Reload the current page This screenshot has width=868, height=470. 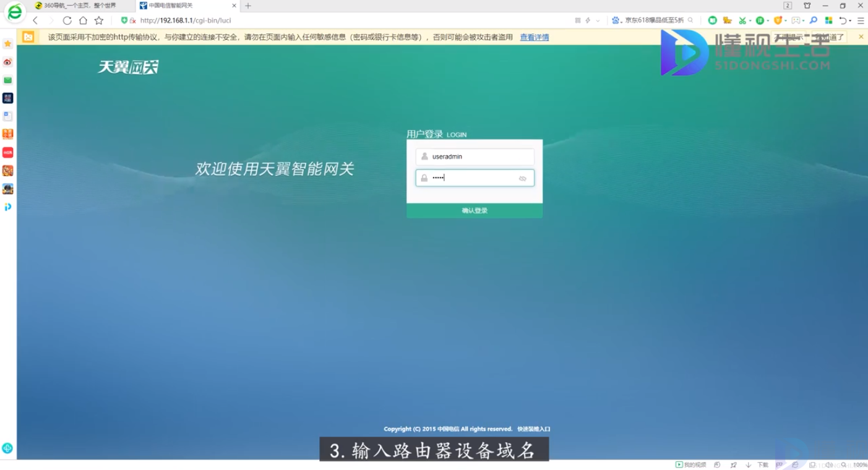point(67,20)
